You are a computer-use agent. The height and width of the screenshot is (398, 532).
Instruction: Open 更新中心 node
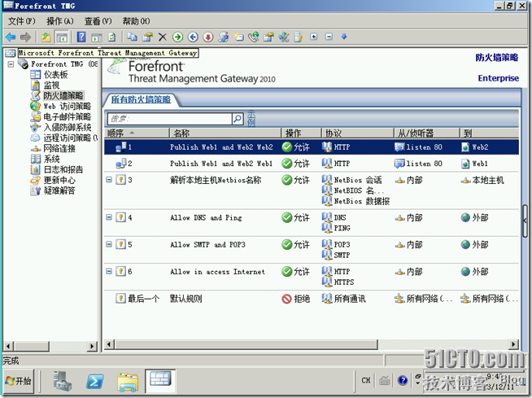[x=59, y=180]
